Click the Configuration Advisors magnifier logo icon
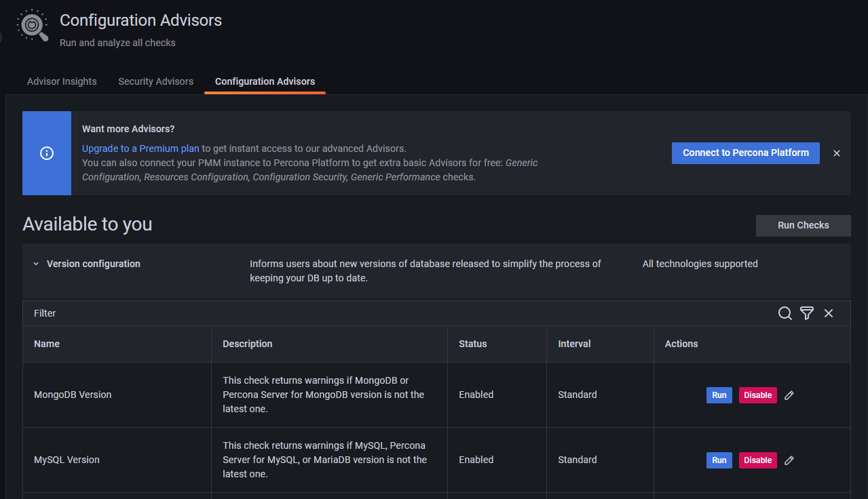The width and height of the screenshot is (868, 499). click(x=32, y=26)
